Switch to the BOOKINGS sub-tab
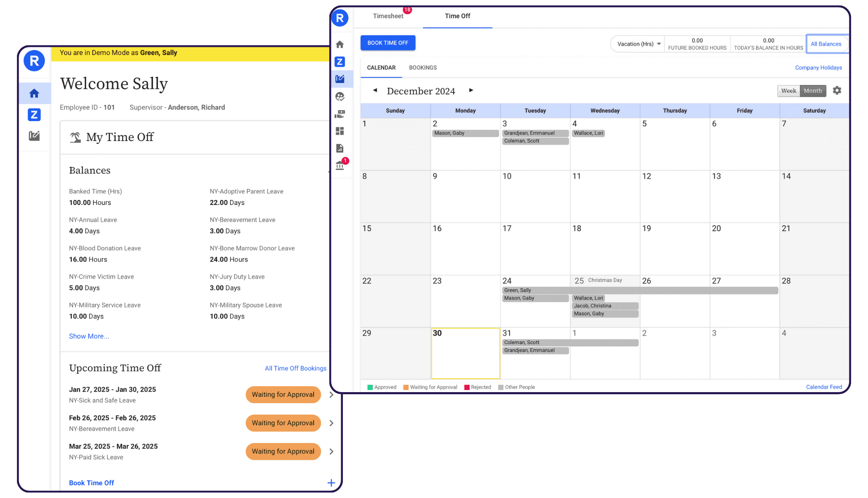 423,68
